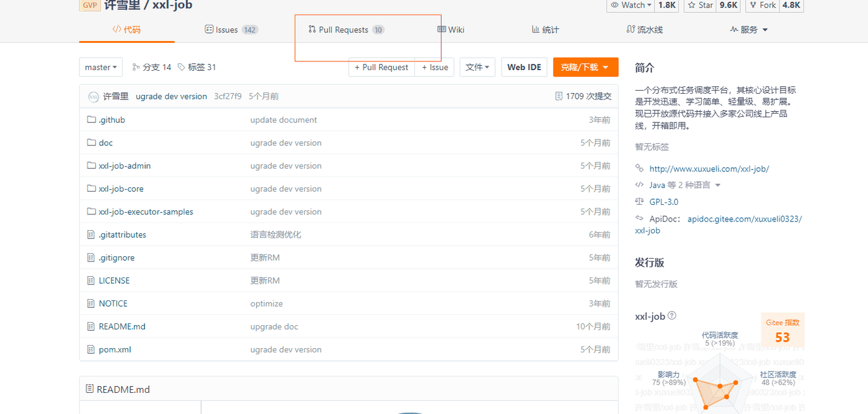Screen dimensions: 868x414
Task: Open the .github folder
Action: pos(112,120)
